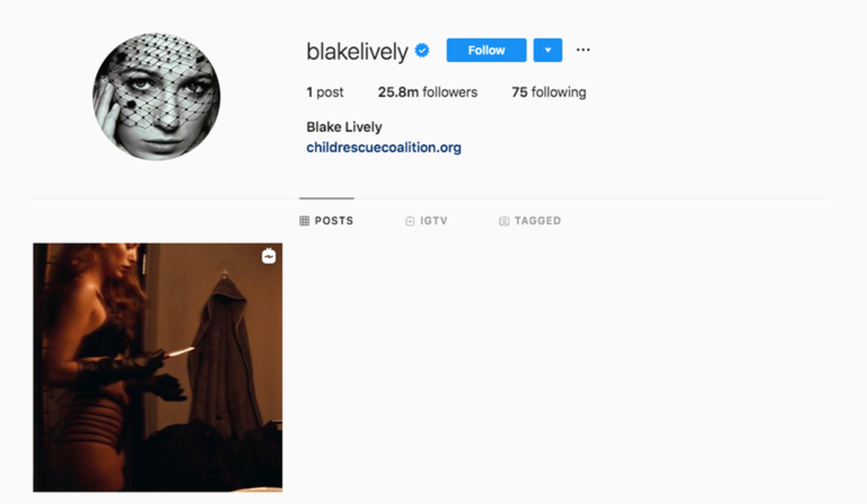The height and width of the screenshot is (504, 867).
Task: Click the blakelively username heading
Action: tap(357, 51)
